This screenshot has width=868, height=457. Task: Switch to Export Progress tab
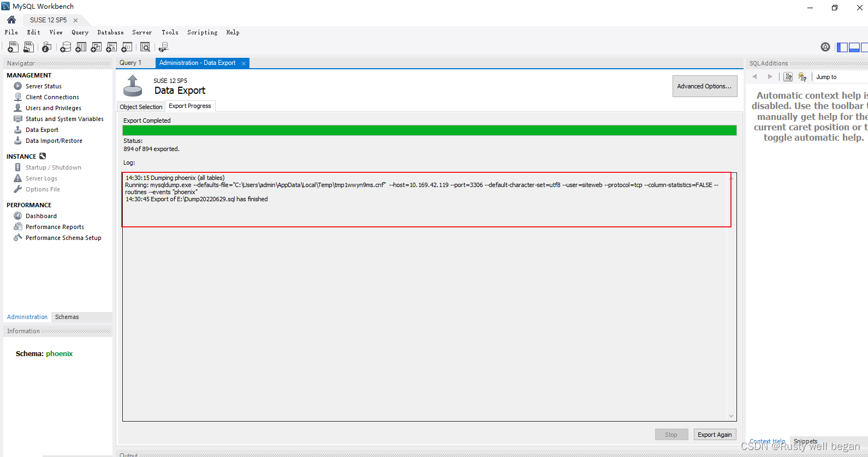190,106
